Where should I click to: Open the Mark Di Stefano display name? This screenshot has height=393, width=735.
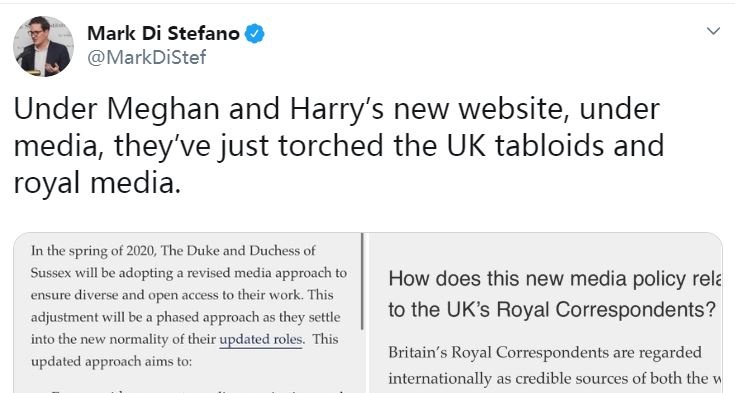coord(163,33)
